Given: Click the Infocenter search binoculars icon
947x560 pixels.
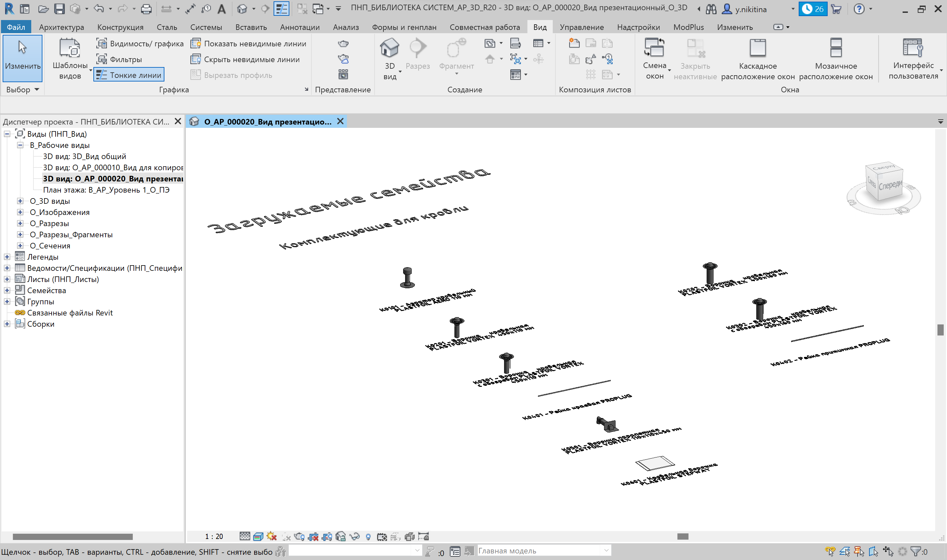Looking at the screenshot, I should click(711, 9).
